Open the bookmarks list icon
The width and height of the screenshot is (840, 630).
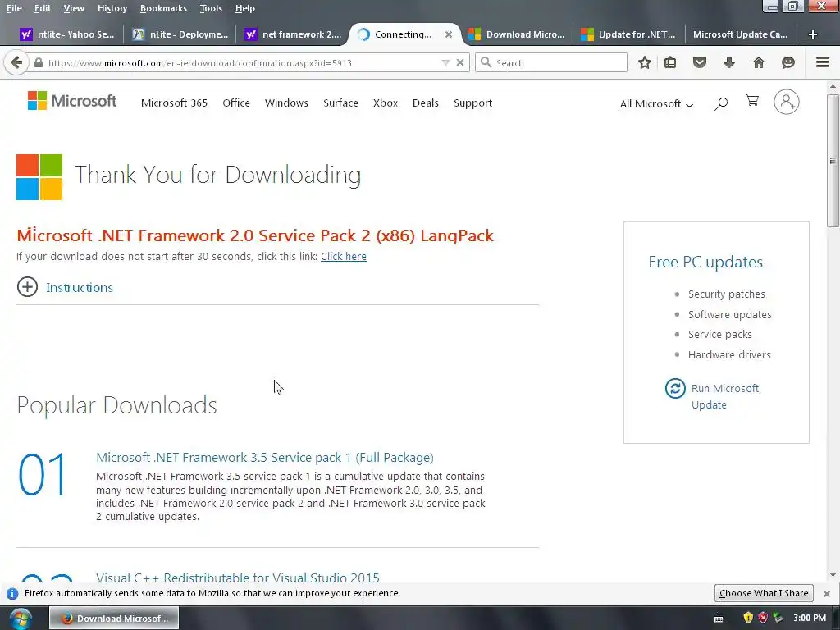[x=669, y=62]
